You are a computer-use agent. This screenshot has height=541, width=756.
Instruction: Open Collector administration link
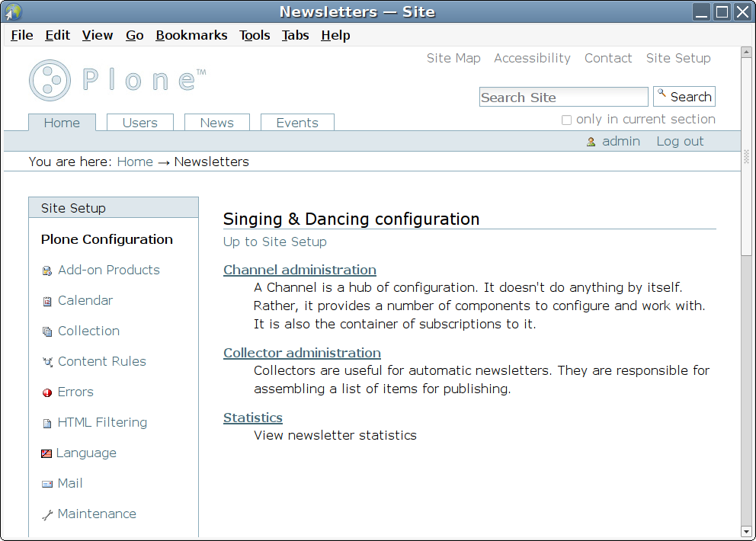[x=302, y=353]
